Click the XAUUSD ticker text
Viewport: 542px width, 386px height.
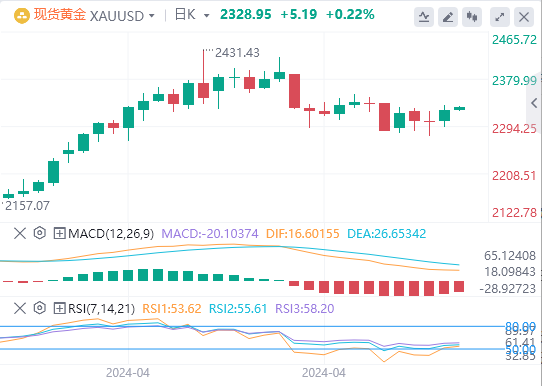[117, 16]
